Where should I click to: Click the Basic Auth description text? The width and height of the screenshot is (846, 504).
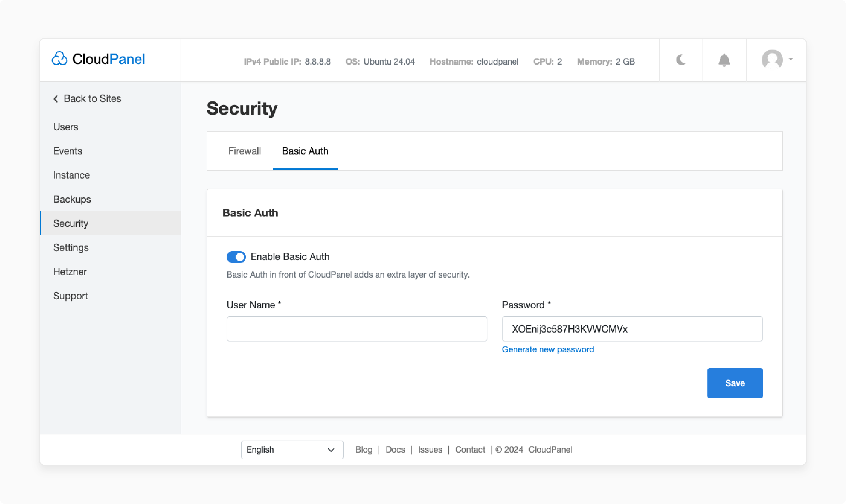tap(348, 275)
